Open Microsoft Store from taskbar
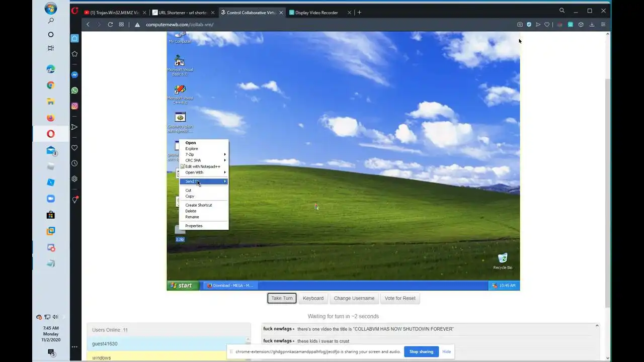 pyautogui.click(x=51, y=215)
